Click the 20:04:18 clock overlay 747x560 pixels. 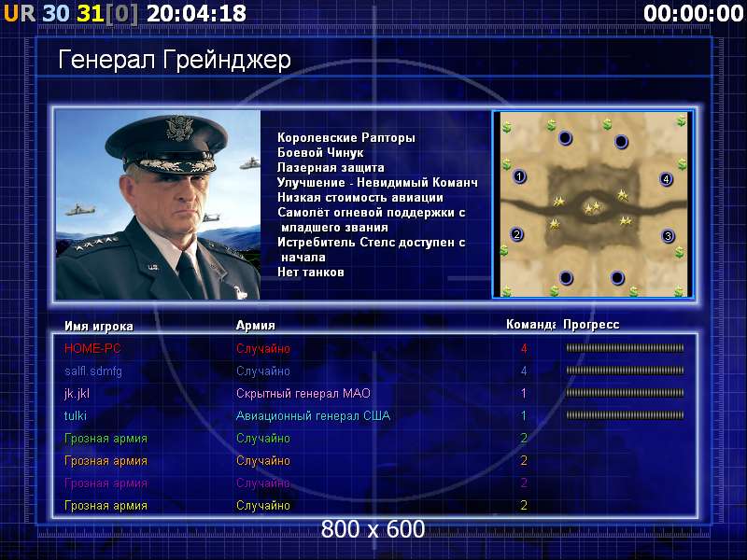[196, 13]
